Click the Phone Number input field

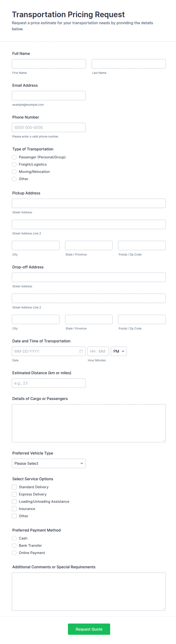(x=49, y=127)
